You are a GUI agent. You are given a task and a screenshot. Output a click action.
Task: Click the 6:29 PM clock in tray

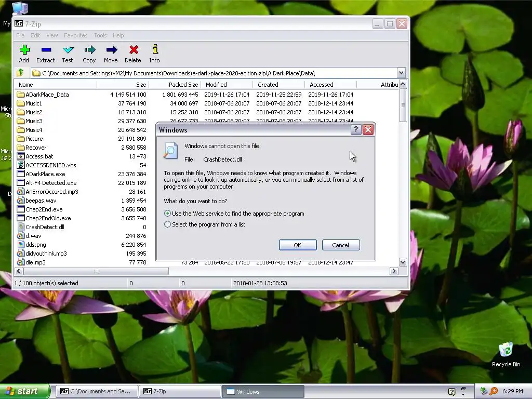tap(512, 391)
